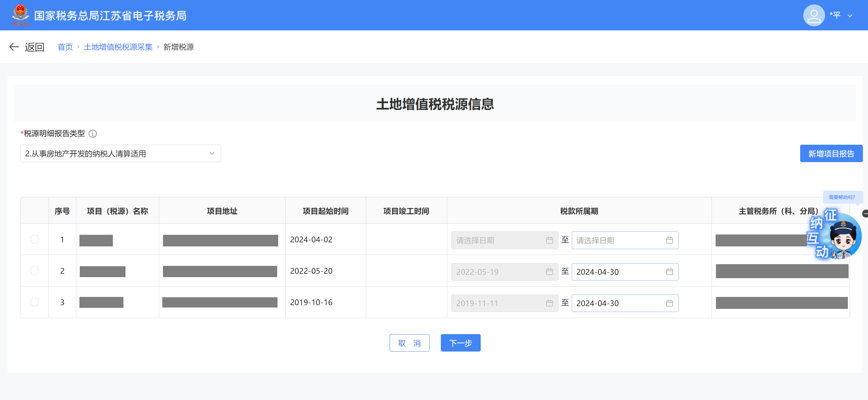Click calendar icon for row 1 end date
The width and height of the screenshot is (868, 400).
[669, 240]
